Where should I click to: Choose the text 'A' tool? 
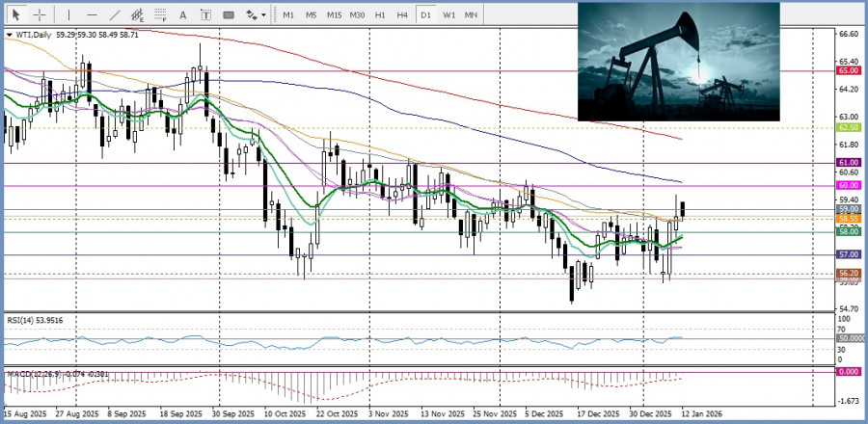(x=183, y=14)
